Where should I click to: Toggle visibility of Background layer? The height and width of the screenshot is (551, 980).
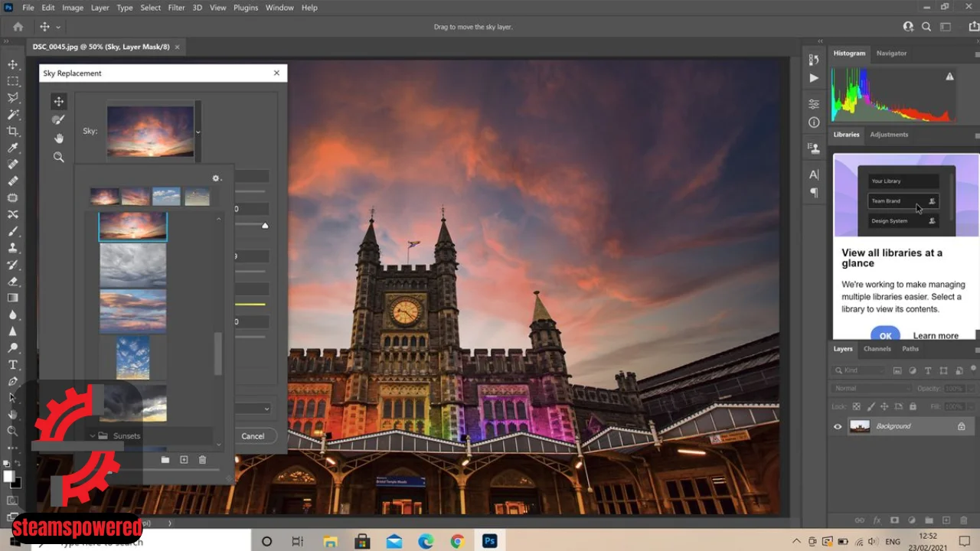tap(838, 426)
